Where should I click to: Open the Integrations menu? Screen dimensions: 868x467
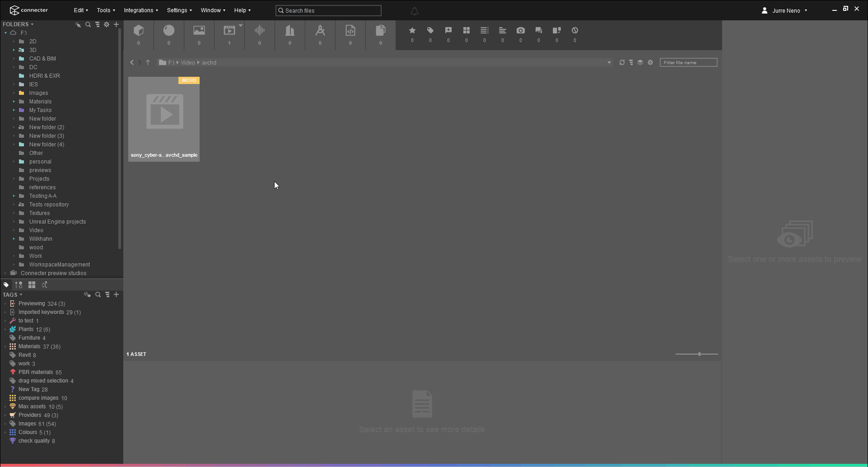[x=140, y=10]
